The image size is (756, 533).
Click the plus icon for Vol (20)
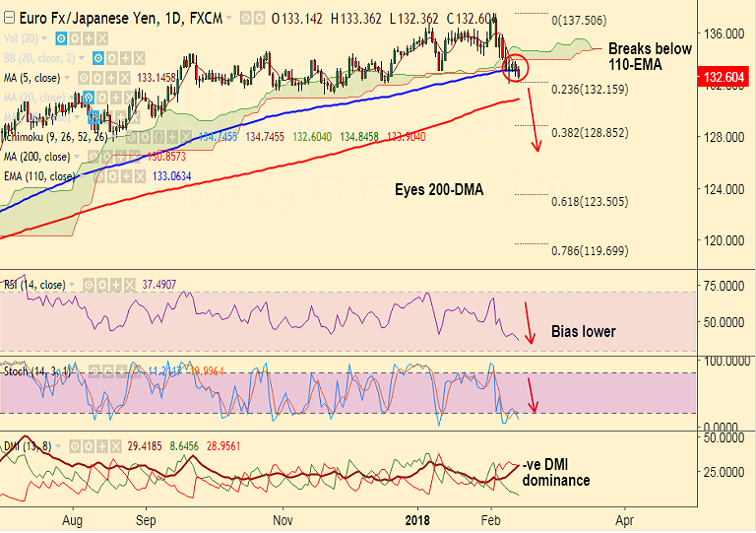(89, 38)
